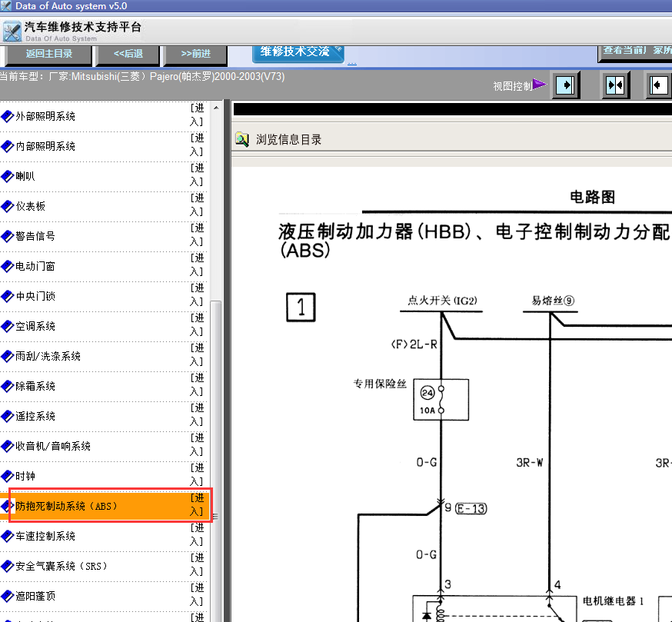Select 安全气囊系统 (SRS) in the list

pos(62,567)
